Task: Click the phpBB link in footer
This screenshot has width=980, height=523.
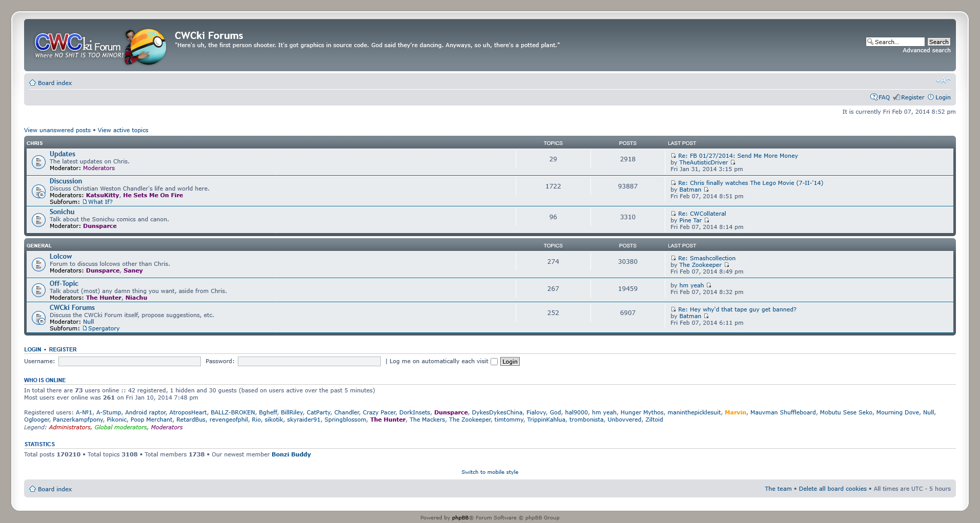Action: tap(460, 517)
